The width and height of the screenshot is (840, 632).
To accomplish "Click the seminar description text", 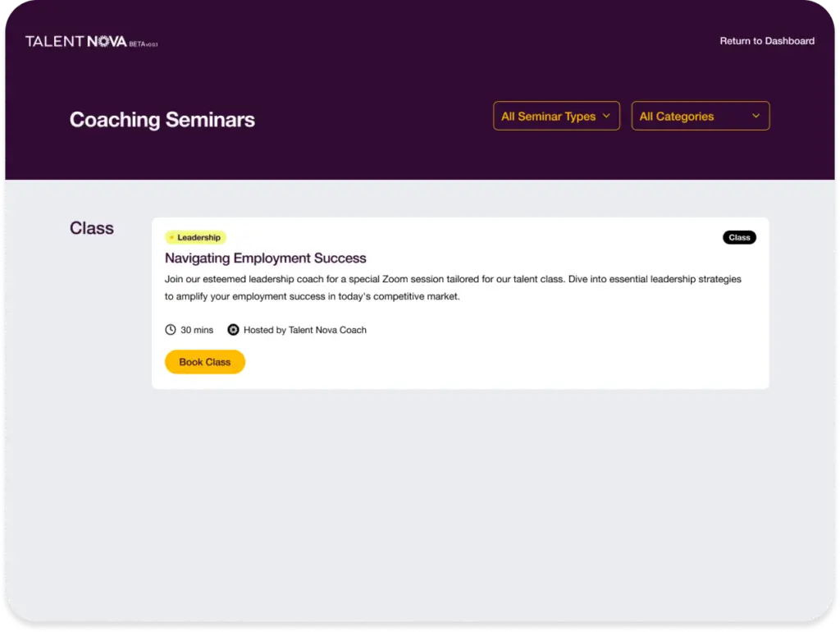I will (453, 287).
